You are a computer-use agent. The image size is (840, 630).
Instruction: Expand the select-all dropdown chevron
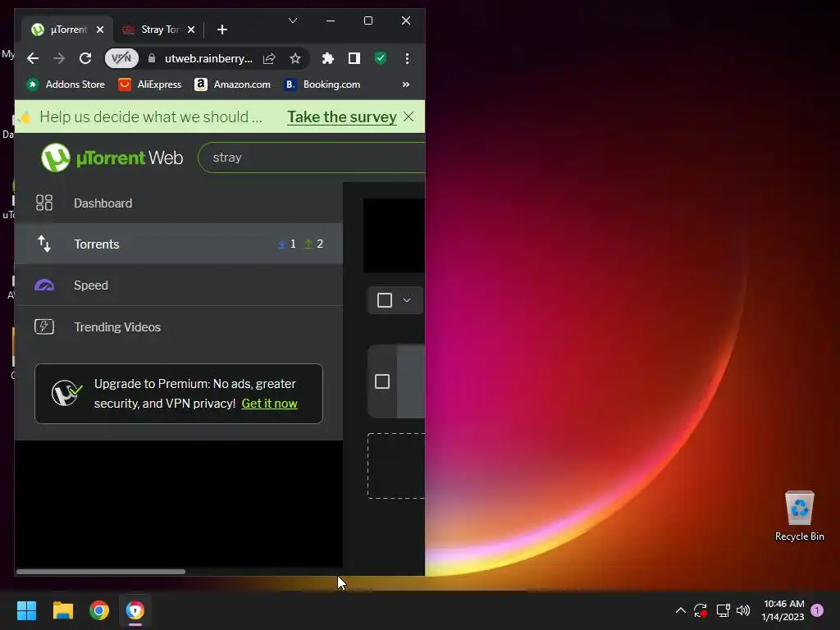click(x=407, y=300)
